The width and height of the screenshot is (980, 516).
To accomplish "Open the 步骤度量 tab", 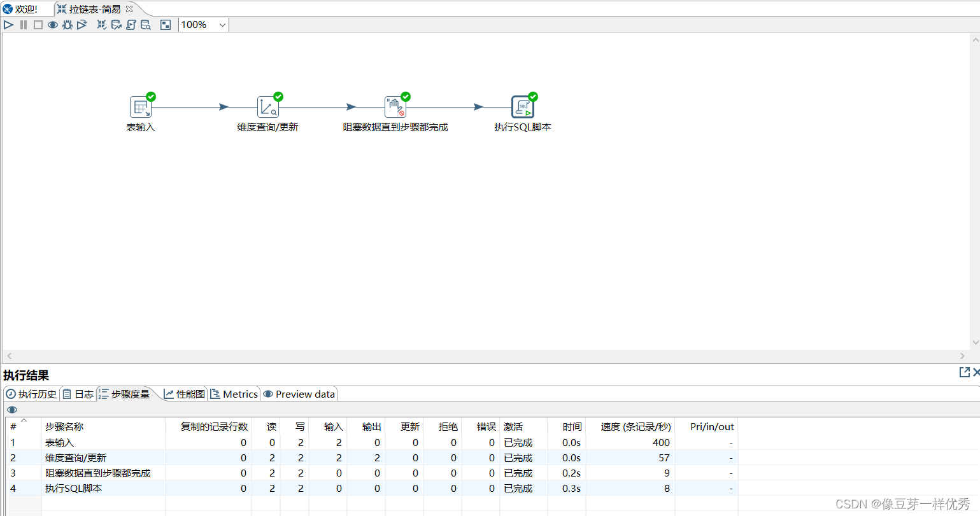I will (x=125, y=394).
